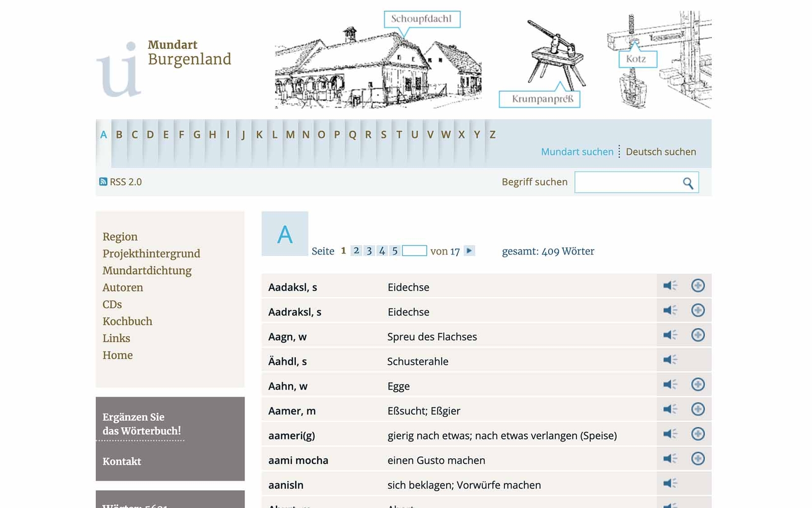Go to Home in sidebar
Image resolution: width=812 pixels, height=508 pixels.
118,355
